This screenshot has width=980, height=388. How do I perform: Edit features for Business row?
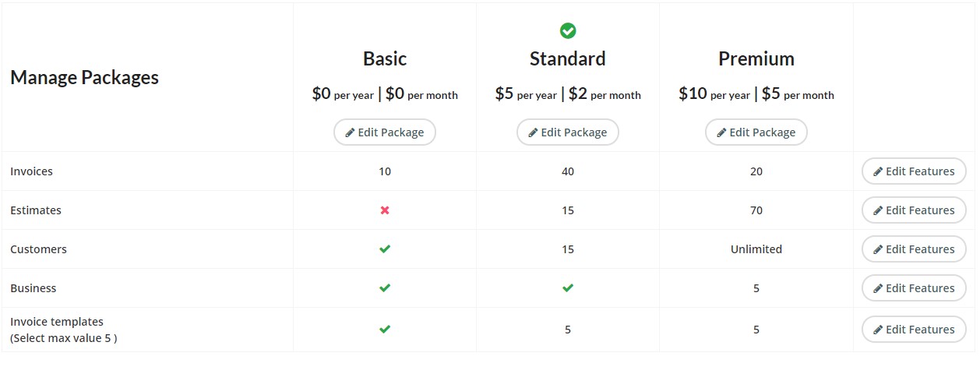914,288
